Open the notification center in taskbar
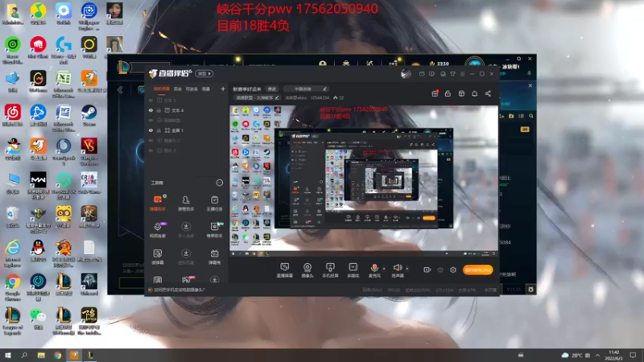 [634, 355]
